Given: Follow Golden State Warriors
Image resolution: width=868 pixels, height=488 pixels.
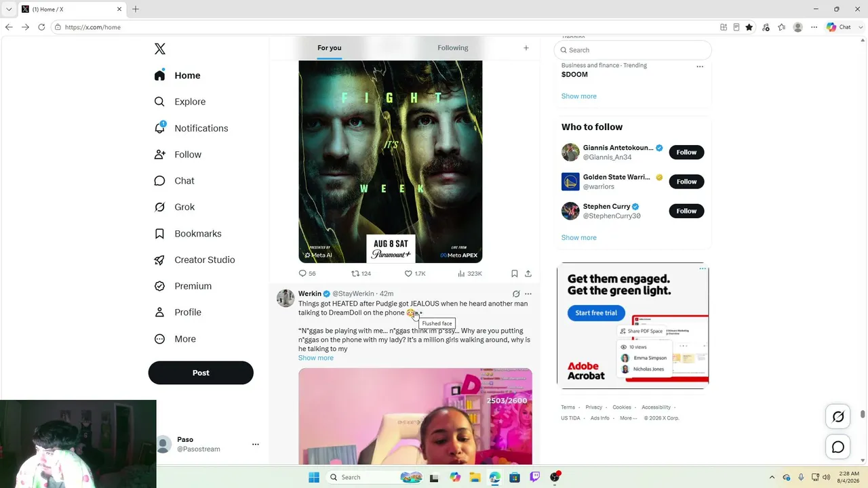Looking at the screenshot, I should tap(686, 182).
